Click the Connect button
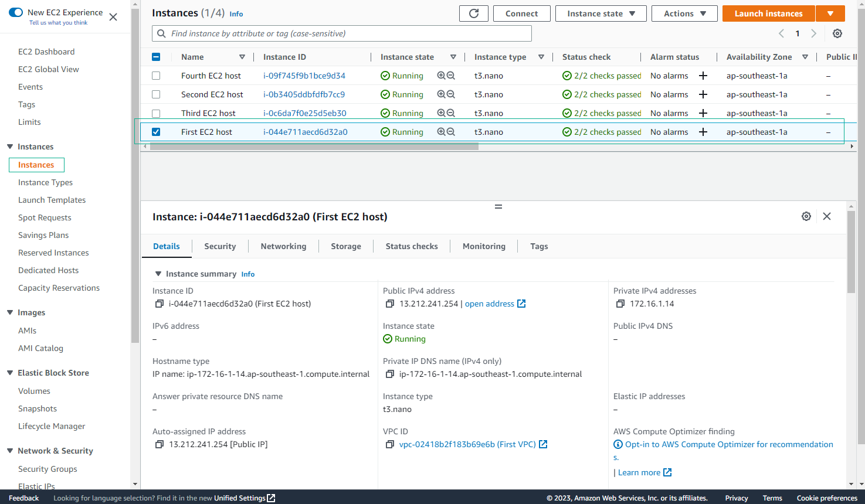Screen dimensions: 865x504 tap(522, 13)
